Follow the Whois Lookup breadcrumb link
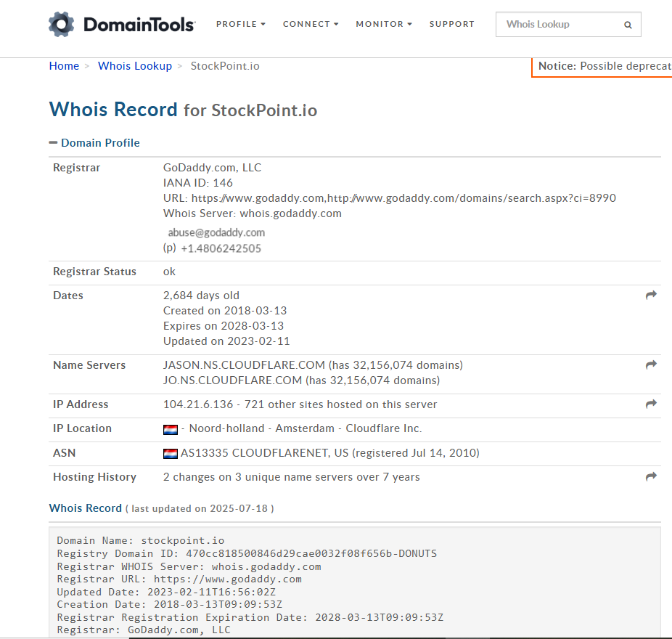The height and width of the screenshot is (639, 672). point(134,66)
